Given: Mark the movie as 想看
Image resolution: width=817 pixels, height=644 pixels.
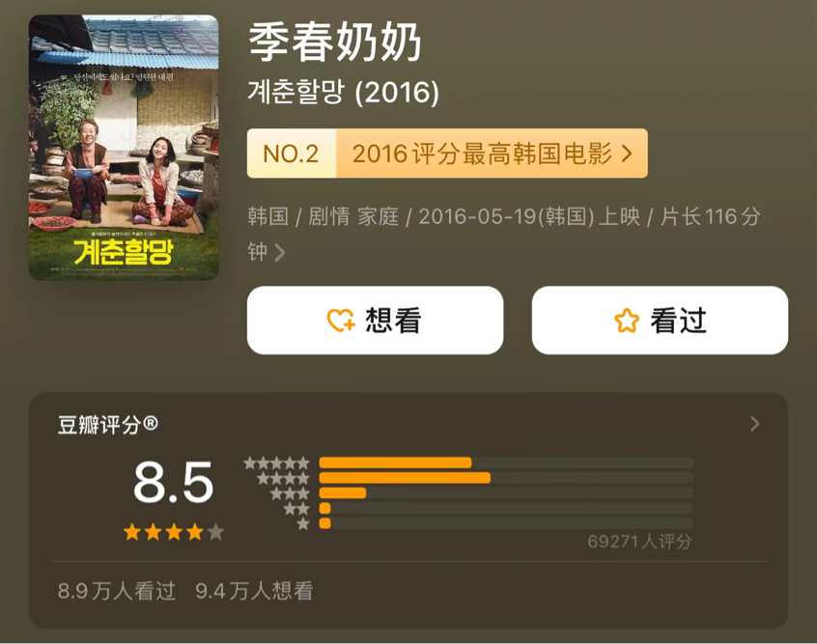Looking at the screenshot, I should click(375, 321).
